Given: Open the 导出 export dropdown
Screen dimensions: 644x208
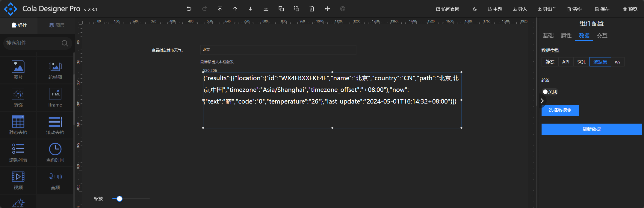Looking at the screenshot, I should point(547,9).
